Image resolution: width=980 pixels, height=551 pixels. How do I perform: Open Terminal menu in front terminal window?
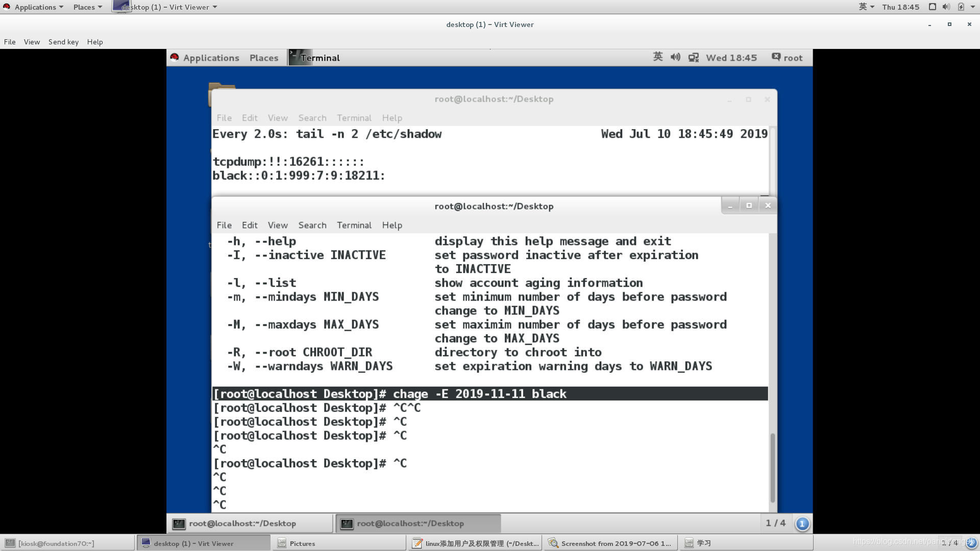pyautogui.click(x=354, y=225)
